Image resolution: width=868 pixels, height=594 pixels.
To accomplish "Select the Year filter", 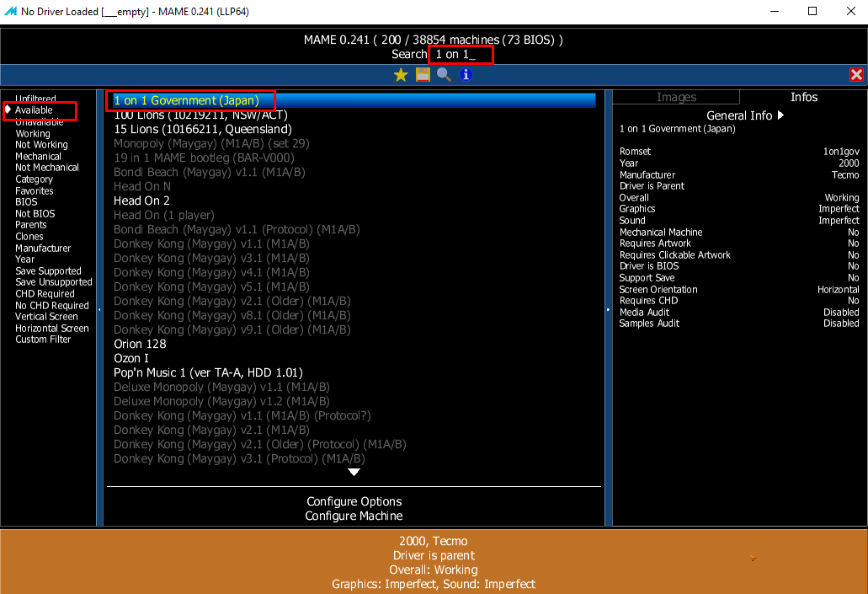I will pos(25,259).
